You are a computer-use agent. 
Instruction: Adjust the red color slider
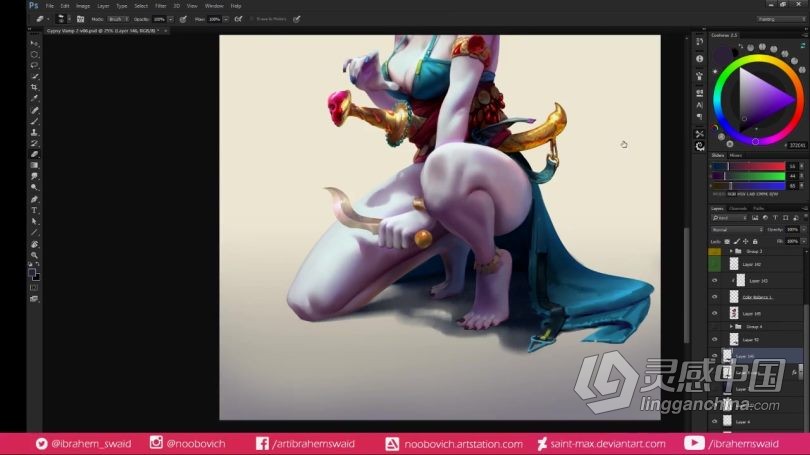(x=749, y=166)
